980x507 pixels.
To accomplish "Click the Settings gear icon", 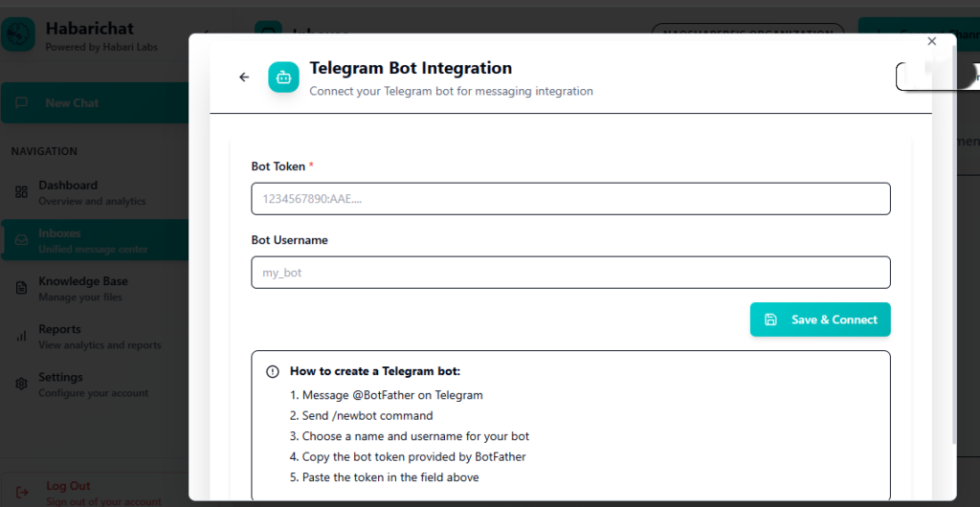I will click(x=21, y=384).
